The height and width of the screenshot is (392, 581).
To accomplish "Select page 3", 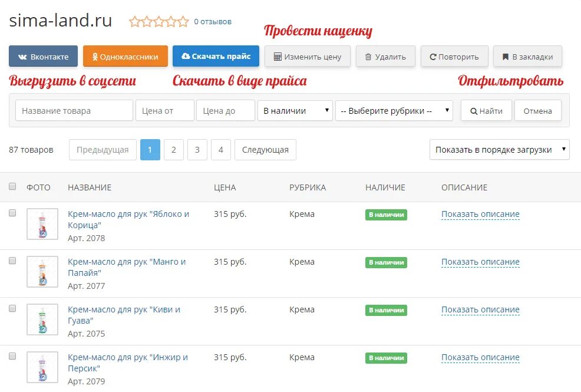I will pos(197,150).
